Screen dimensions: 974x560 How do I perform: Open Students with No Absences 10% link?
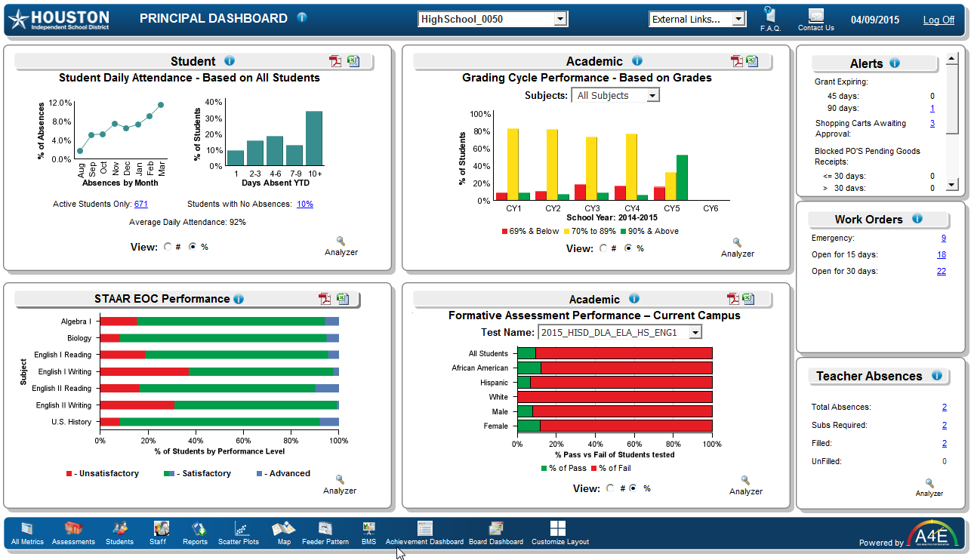click(x=305, y=205)
